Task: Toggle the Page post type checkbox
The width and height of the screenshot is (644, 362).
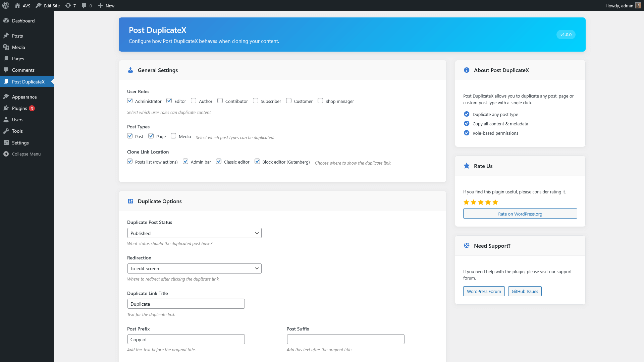Action: point(151,136)
